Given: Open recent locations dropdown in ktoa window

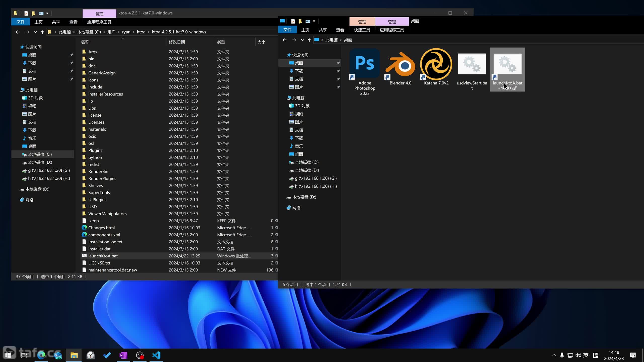Looking at the screenshot, I should pyautogui.click(x=35, y=32).
